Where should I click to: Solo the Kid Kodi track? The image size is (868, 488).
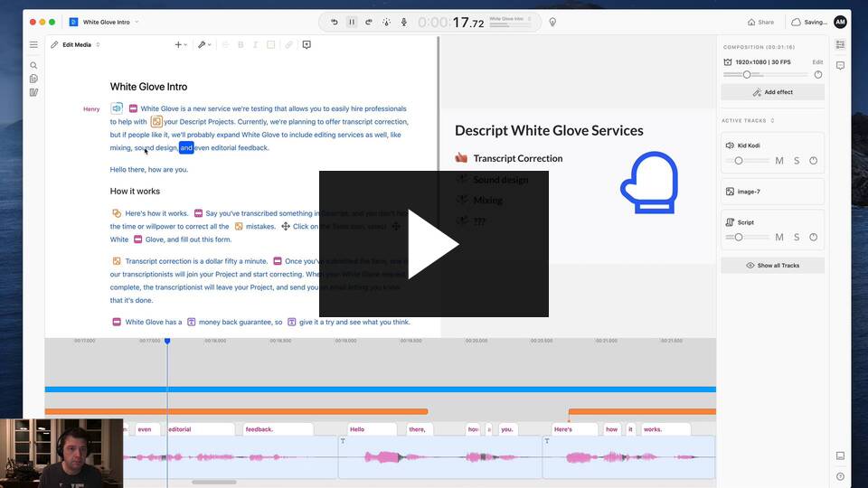[x=797, y=161]
